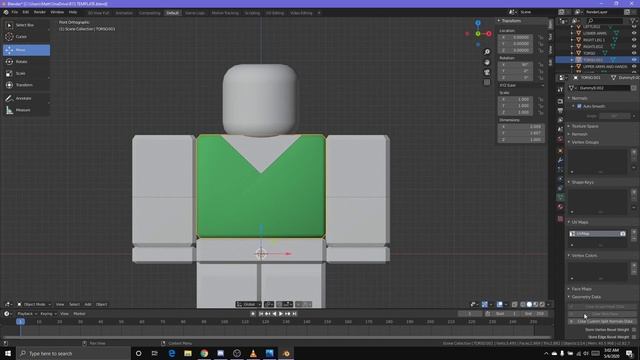Viewport: 640px width, 360px height.
Task: Select the Rotate tool
Action: pyautogui.click(x=26, y=62)
